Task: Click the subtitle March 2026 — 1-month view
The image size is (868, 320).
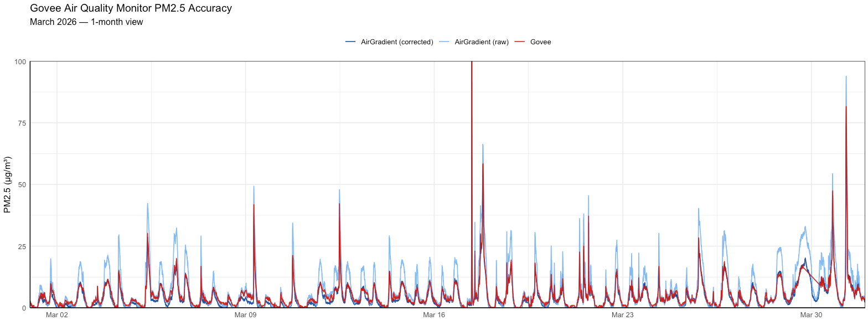Action: point(86,22)
